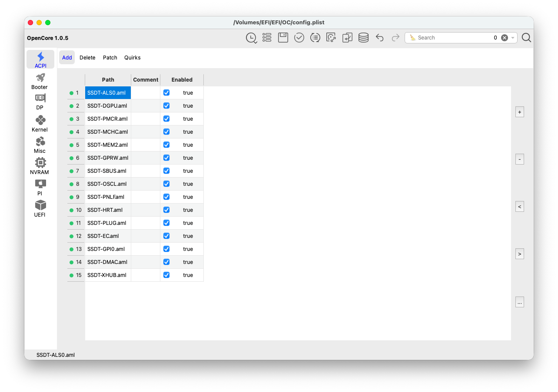The image size is (558, 392).
Task: Expand the search field dropdown arrow
Action: (x=513, y=38)
